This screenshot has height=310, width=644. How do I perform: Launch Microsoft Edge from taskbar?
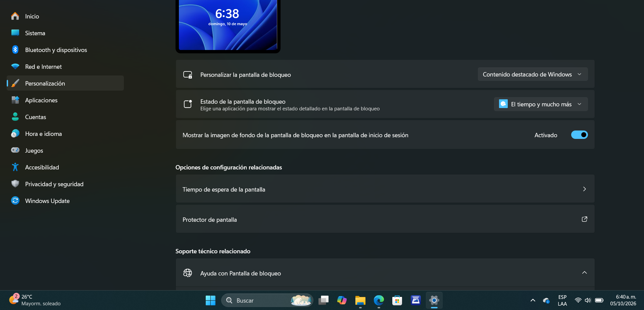(379, 300)
